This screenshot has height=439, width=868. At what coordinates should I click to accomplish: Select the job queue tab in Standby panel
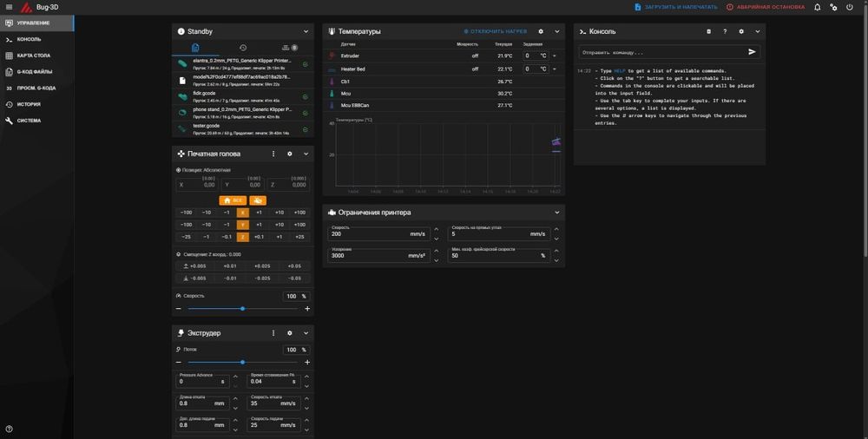(x=290, y=48)
